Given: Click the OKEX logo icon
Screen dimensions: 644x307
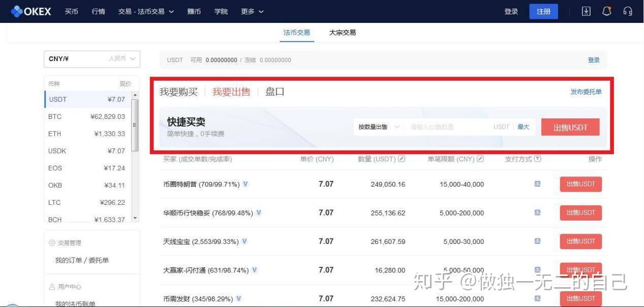Looking at the screenshot, I should click(17, 11).
